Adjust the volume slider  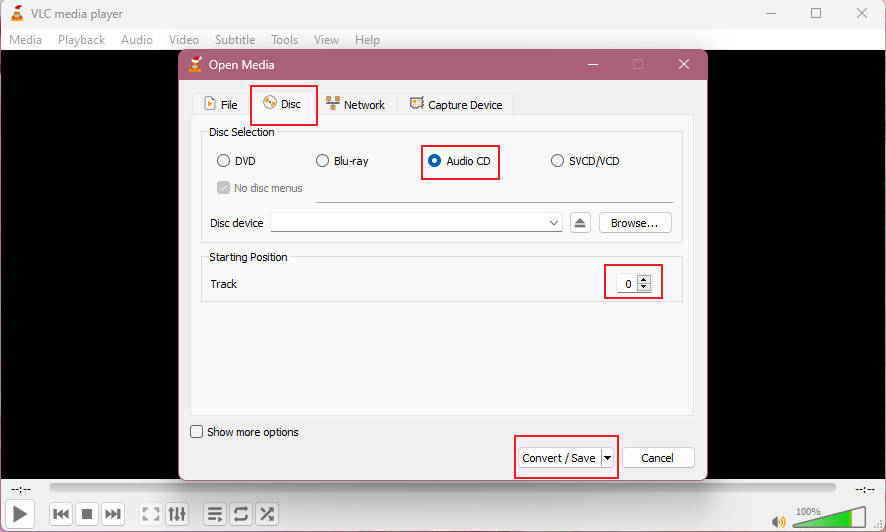tap(829, 517)
